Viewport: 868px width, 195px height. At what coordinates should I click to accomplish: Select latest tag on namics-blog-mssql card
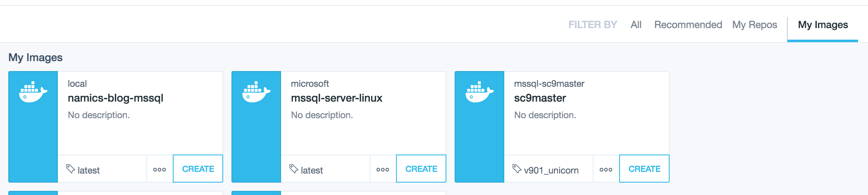coord(88,170)
